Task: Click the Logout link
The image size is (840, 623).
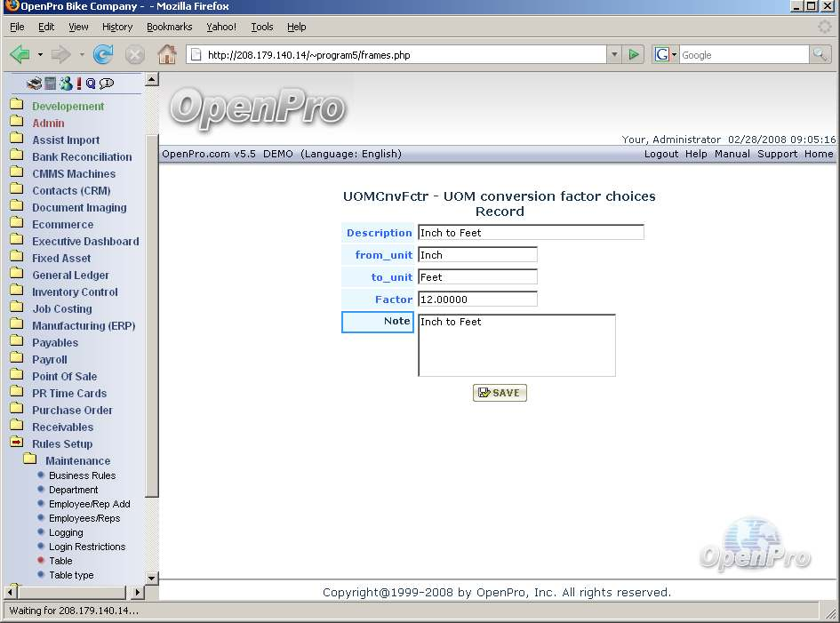Action: coord(660,154)
